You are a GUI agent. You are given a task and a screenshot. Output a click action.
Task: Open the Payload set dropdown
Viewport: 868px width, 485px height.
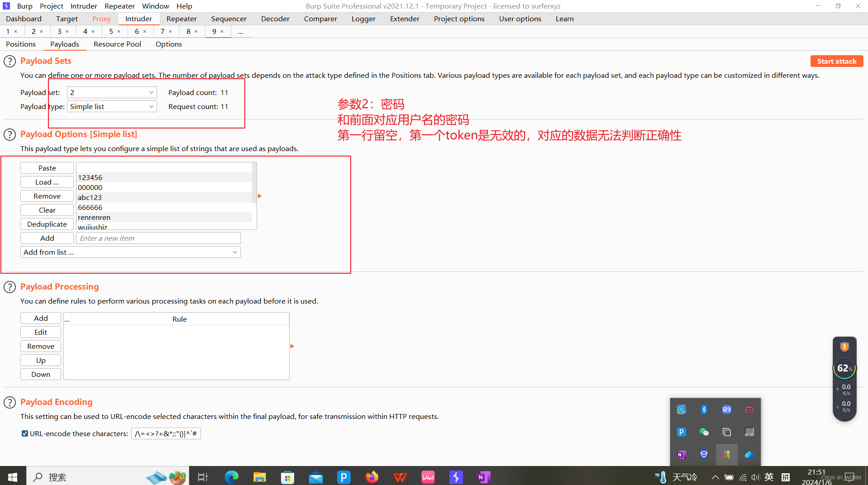tap(112, 92)
